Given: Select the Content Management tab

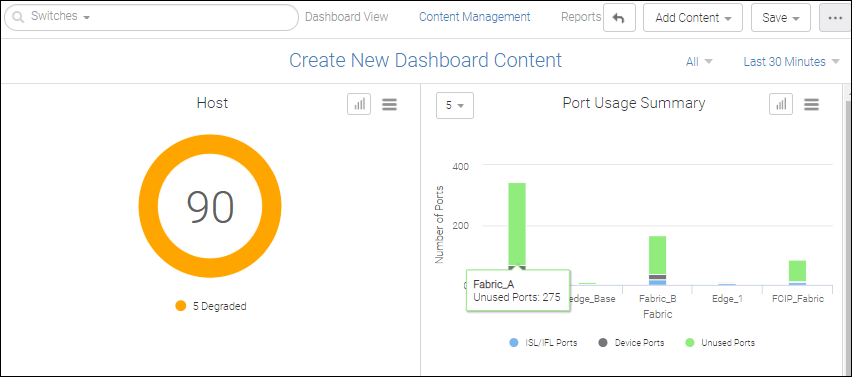Looking at the screenshot, I should coord(474,17).
